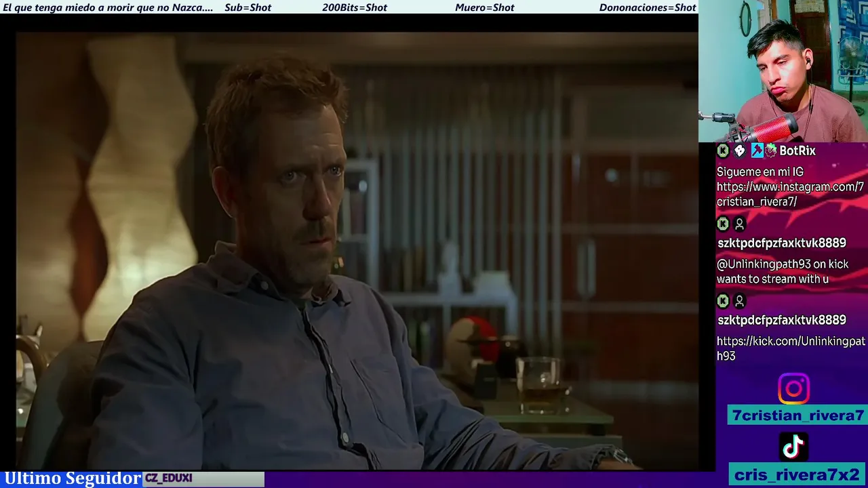Click the 'Ultimo Seguidor' label

click(73, 479)
